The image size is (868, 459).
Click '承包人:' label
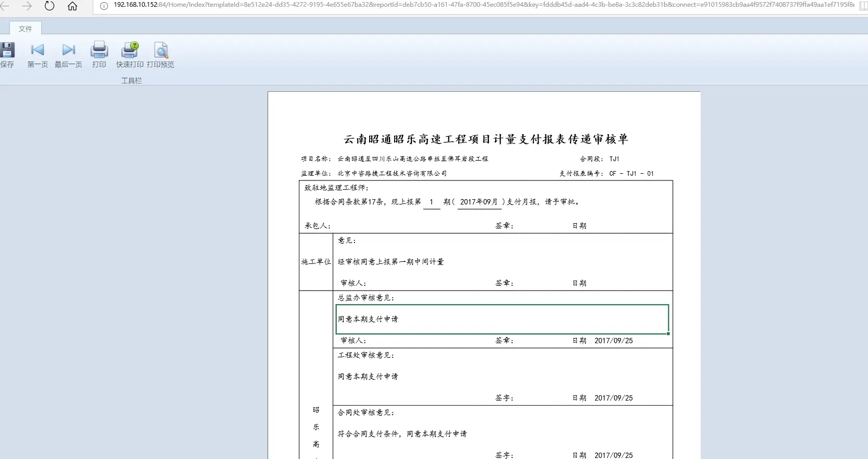[317, 226]
